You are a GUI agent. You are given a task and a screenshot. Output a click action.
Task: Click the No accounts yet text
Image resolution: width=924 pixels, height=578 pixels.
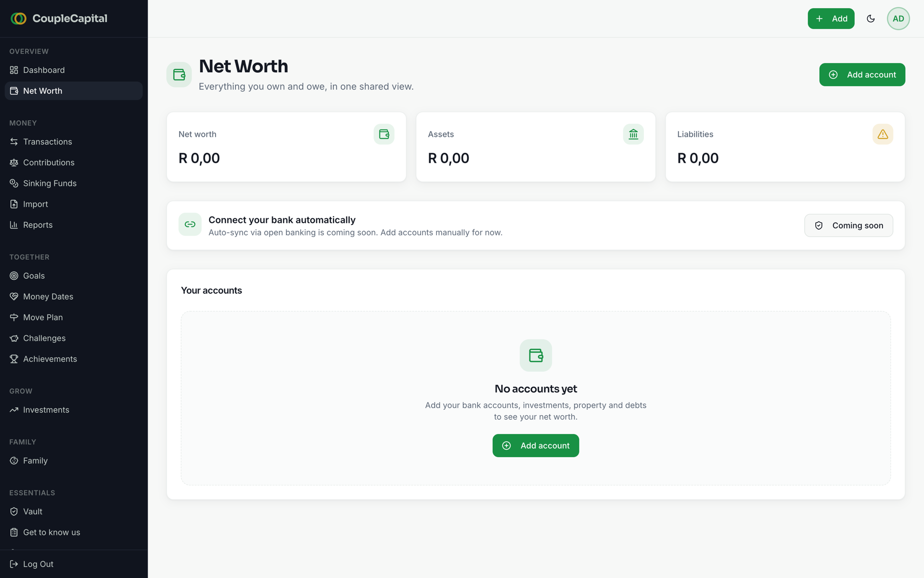[x=536, y=389]
